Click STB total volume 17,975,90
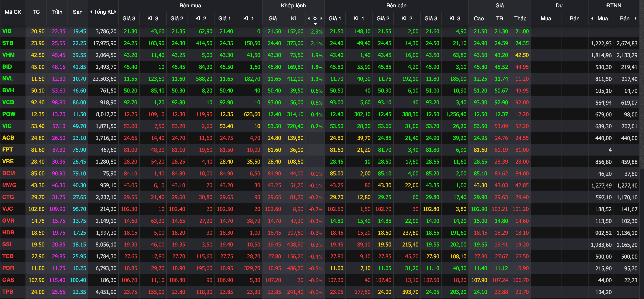Viewport: 644px width, 299px height. coord(104,43)
